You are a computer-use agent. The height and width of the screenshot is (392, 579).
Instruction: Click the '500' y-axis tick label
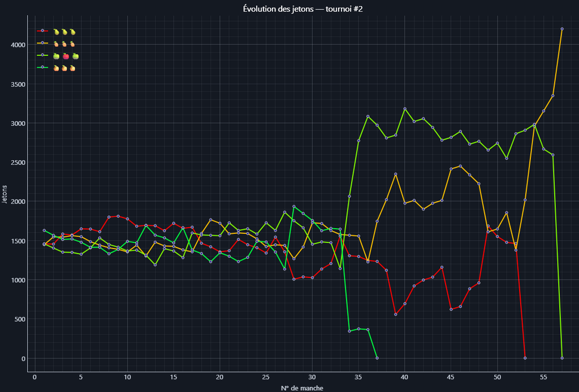click(x=20, y=319)
